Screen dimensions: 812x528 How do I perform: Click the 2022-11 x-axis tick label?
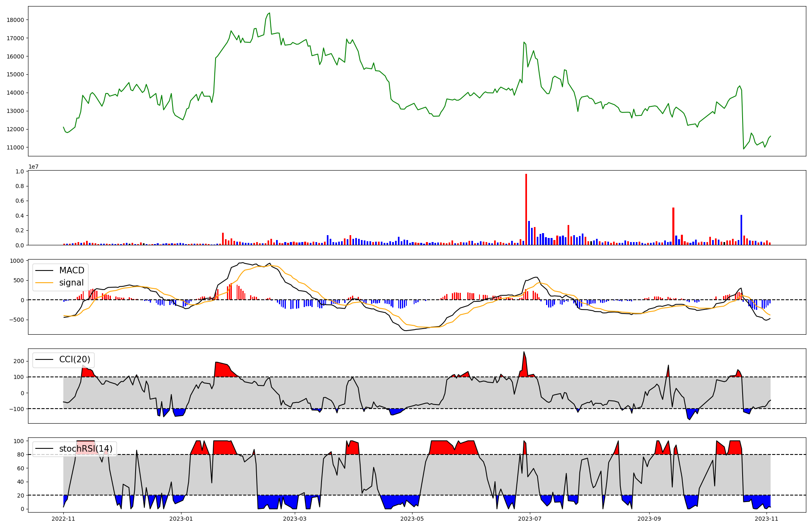point(64,519)
